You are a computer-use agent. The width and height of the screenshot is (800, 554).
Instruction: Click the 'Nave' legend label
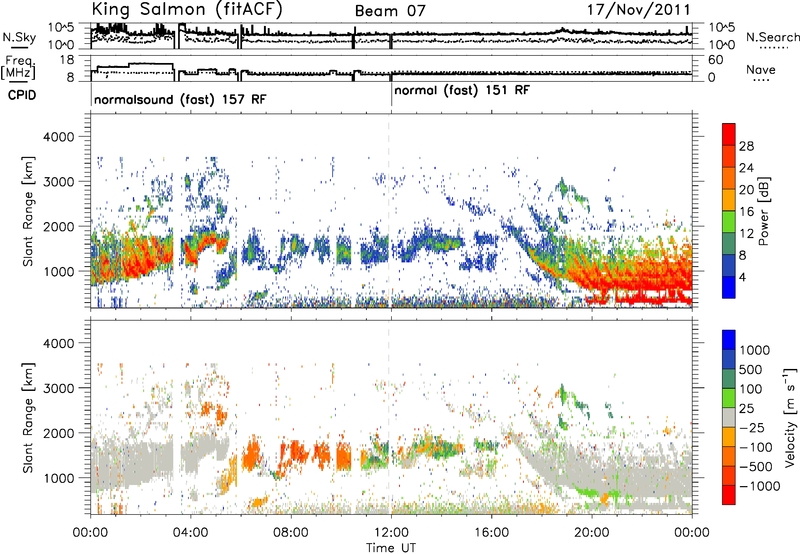(761, 69)
